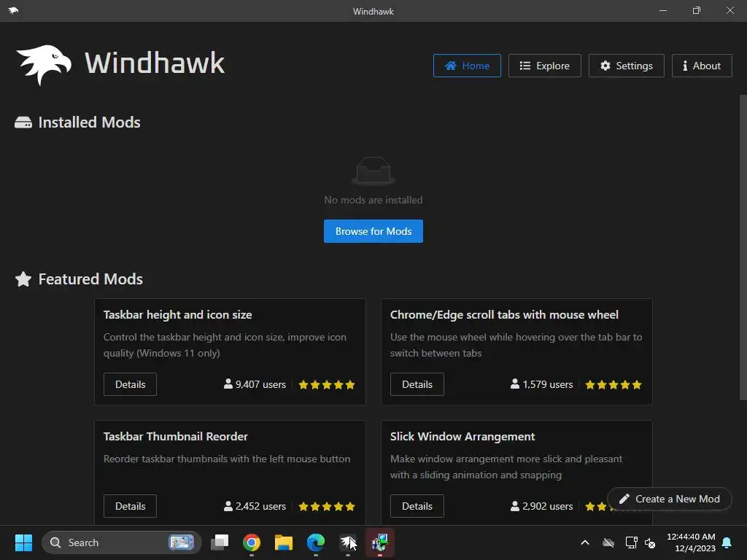
Task: Click the OneDrive cloud tray icon
Action: tap(608, 542)
